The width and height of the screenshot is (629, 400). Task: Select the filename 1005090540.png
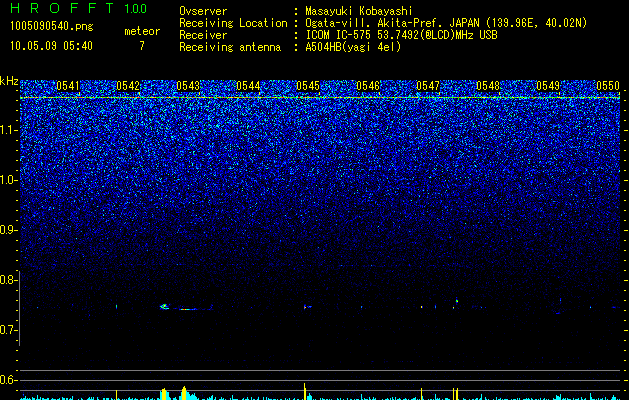click(52, 27)
